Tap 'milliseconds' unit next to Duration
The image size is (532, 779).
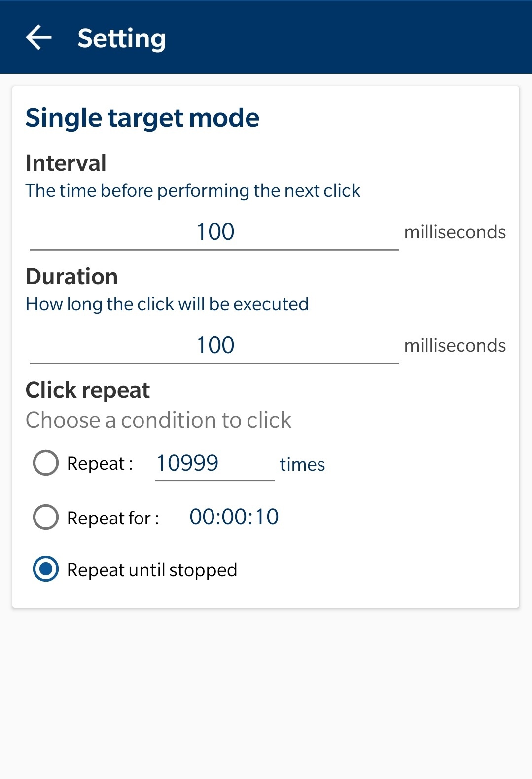[455, 346]
